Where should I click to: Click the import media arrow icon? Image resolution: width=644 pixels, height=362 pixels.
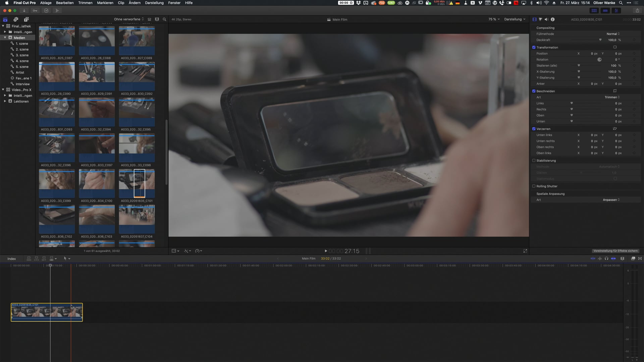pyautogui.click(x=24, y=10)
